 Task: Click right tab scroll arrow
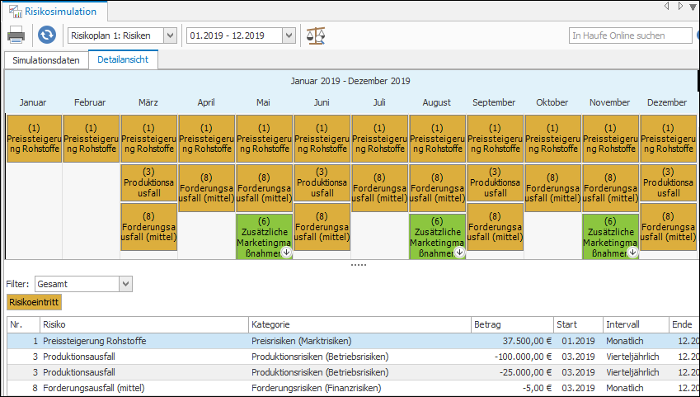[680, 6]
